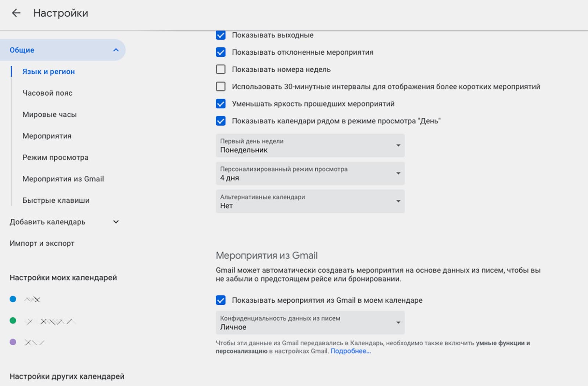
Task: Click the green calendar color dot
Action: point(13,321)
